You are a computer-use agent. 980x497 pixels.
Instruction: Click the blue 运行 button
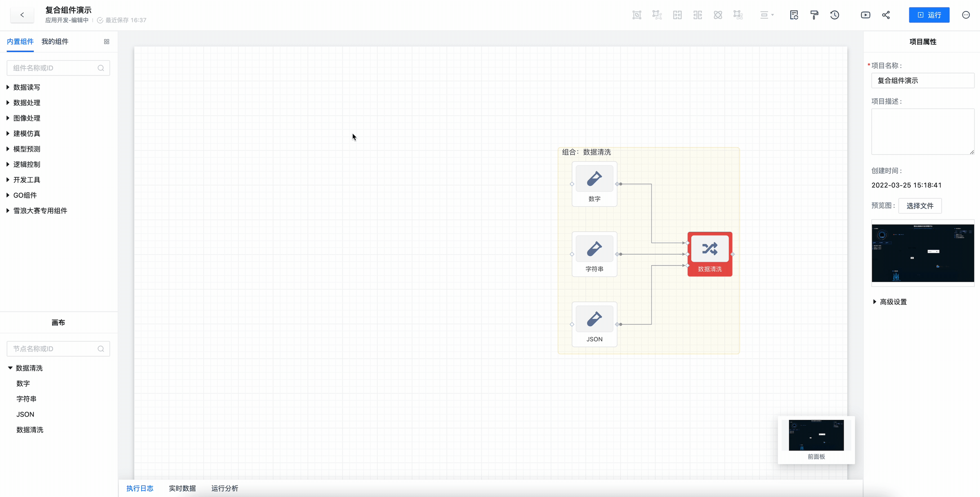point(929,15)
